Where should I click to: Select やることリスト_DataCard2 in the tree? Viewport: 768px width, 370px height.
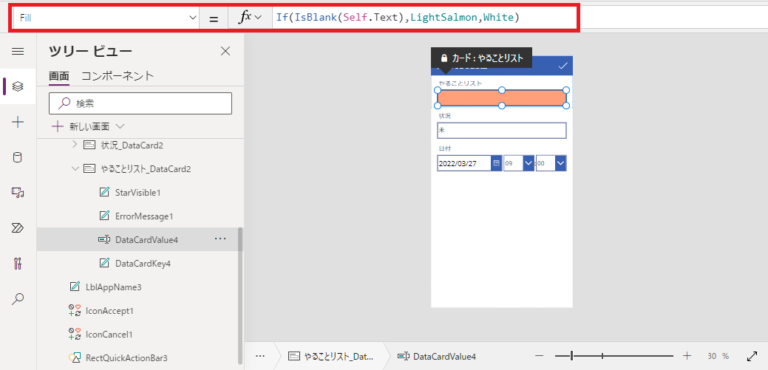click(145, 169)
